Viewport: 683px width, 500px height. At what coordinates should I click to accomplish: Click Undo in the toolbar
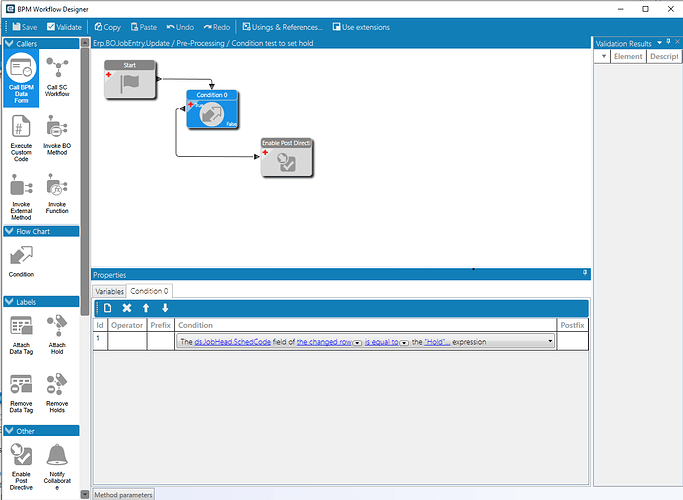click(180, 27)
